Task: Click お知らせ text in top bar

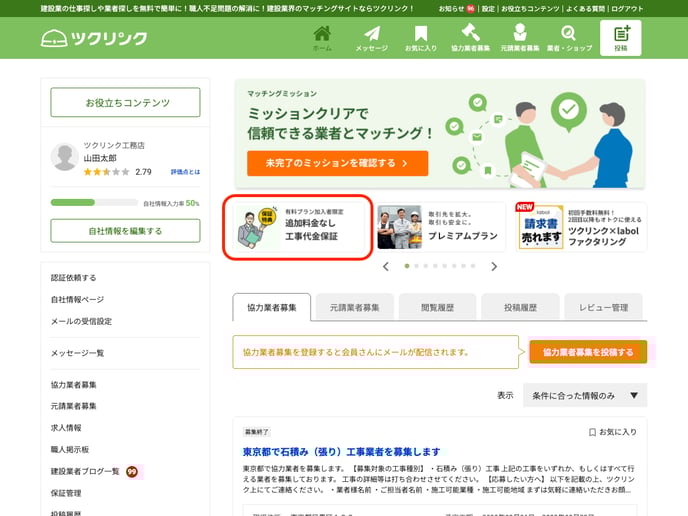Action: [x=452, y=8]
